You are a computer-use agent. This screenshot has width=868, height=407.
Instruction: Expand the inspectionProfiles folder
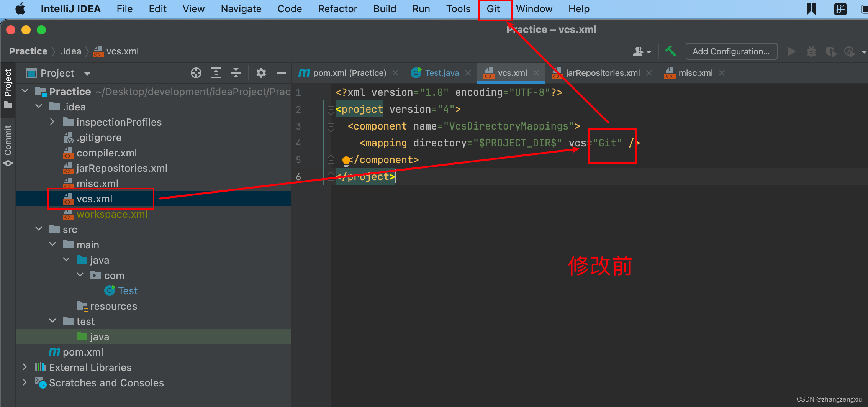coord(52,122)
